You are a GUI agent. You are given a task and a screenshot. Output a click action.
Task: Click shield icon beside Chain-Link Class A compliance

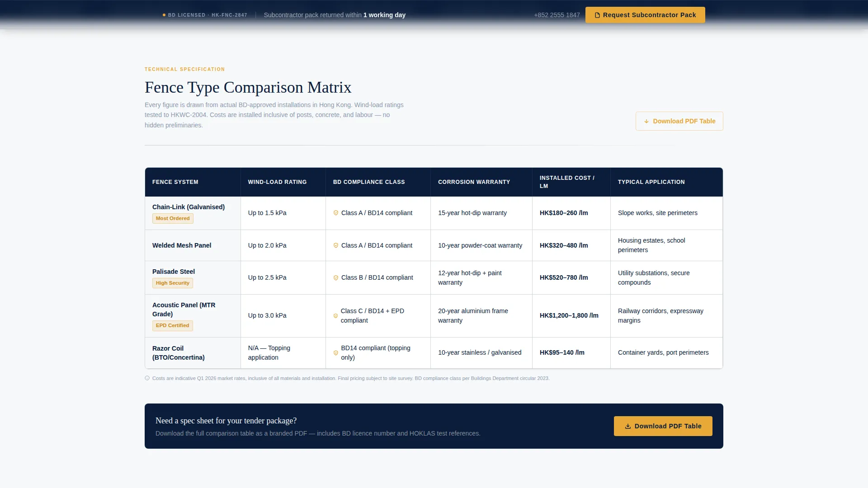pyautogui.click(x=336, y=213)
